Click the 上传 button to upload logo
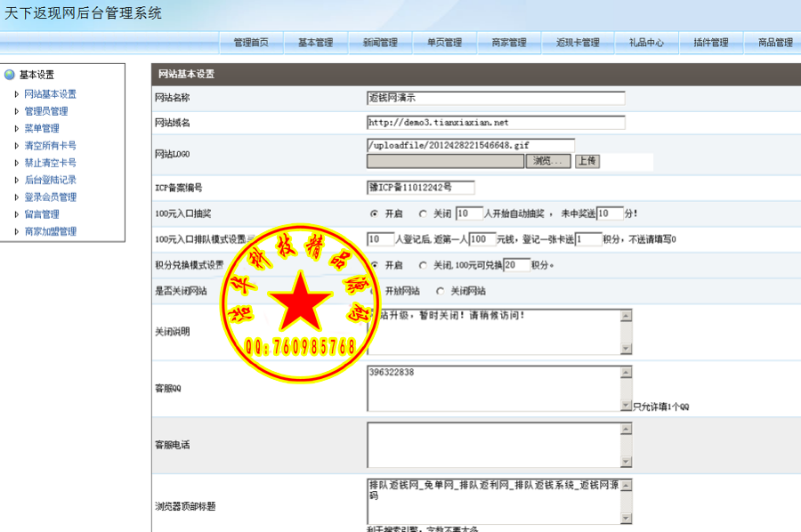This screenshot has width=801, height=532. [588, 160]
